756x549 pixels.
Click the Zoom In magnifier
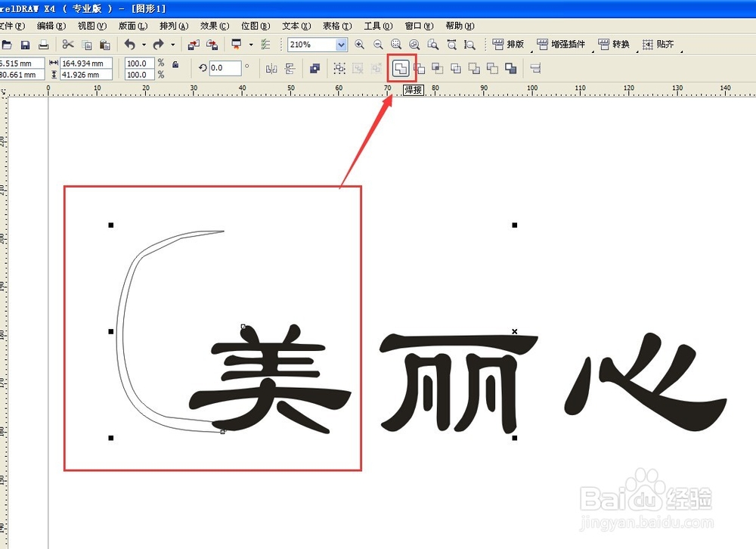(359, 45)
